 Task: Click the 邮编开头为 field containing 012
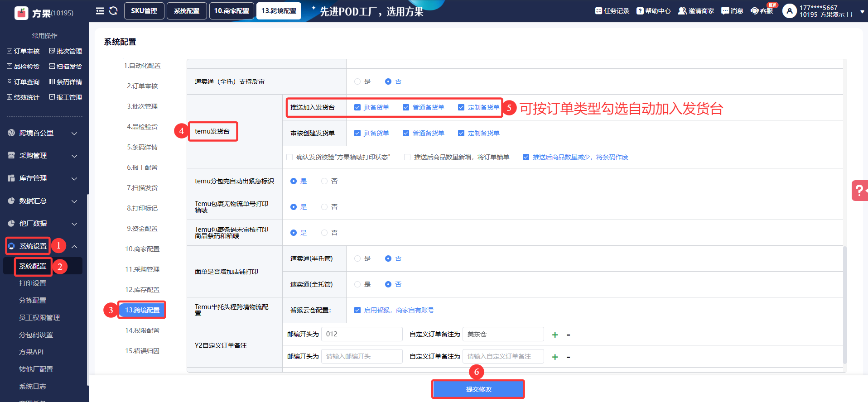362,334
